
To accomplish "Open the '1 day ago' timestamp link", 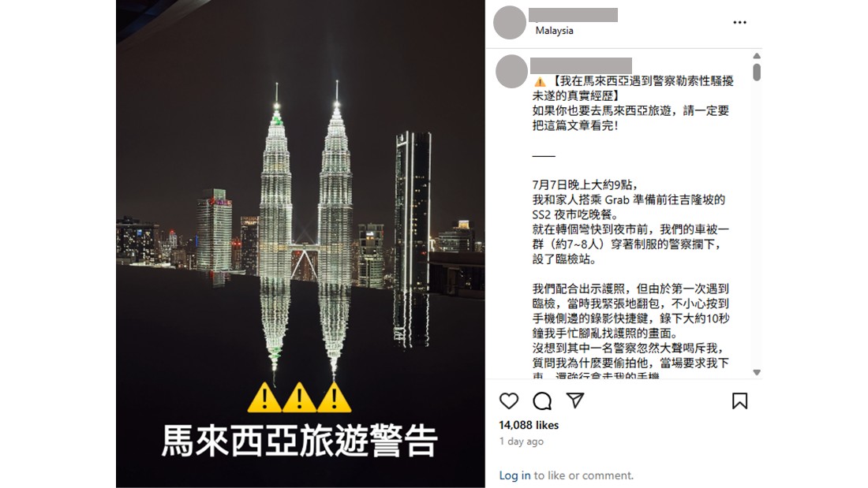I will click(521, 441).
